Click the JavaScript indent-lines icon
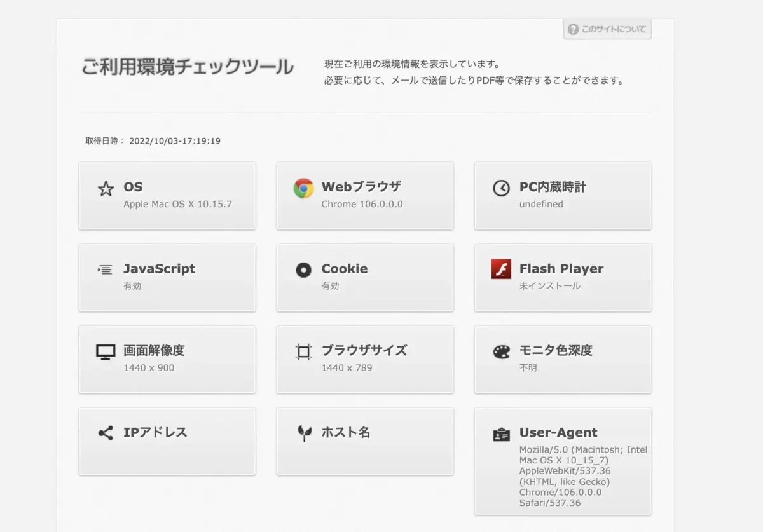 (106, 269)
